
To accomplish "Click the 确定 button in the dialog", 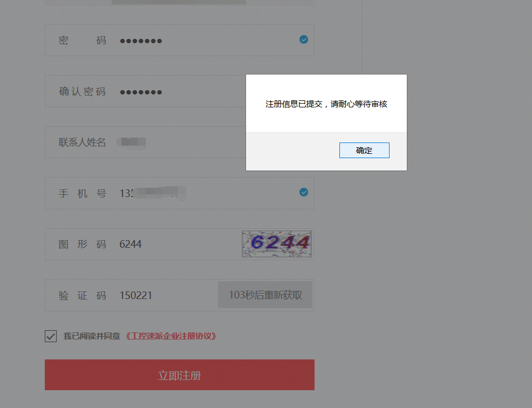I will click(x=364, y=151).
